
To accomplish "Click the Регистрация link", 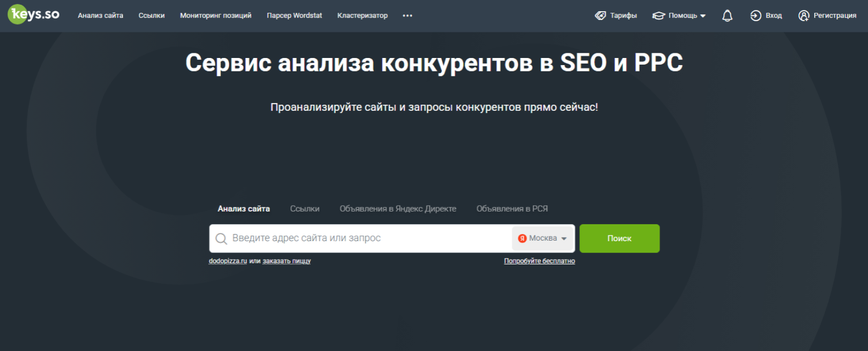I will [x=835, y=16].
